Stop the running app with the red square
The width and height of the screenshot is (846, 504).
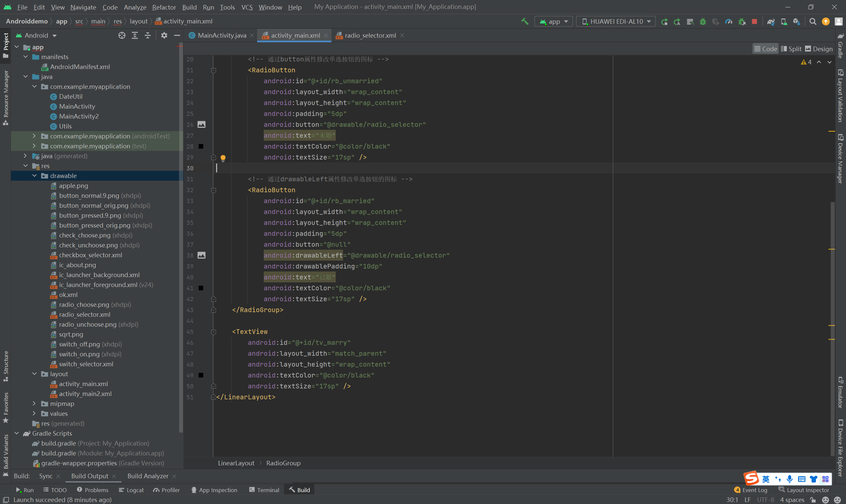(754, 21)
